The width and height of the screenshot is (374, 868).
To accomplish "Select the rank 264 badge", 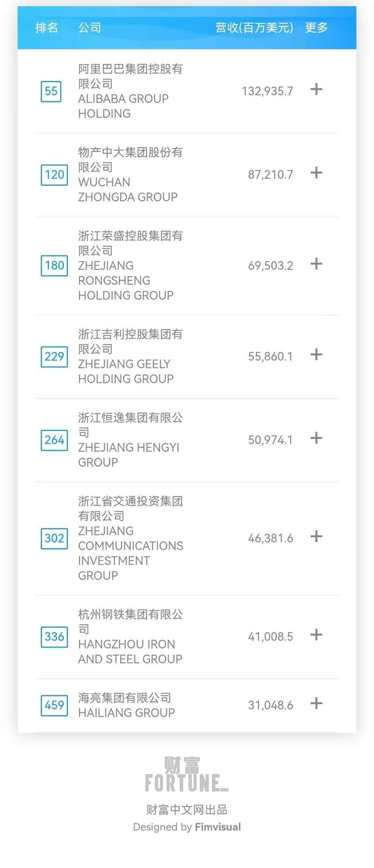I will tap(54, 440).
